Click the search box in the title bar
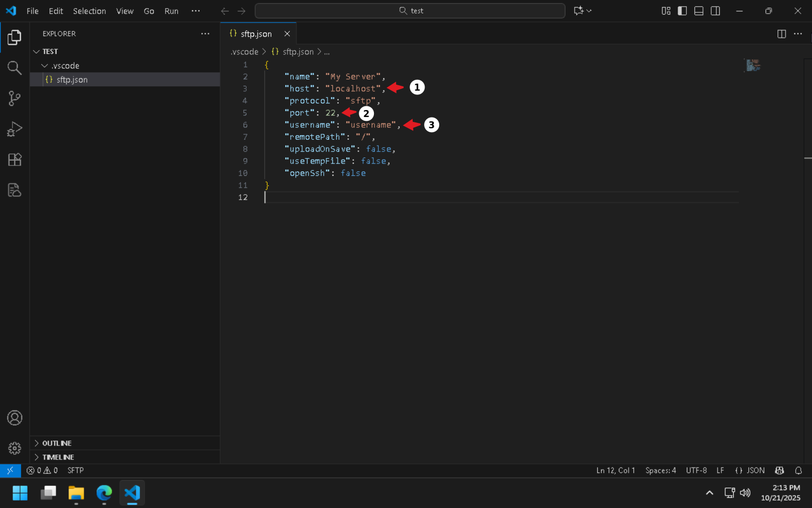Image resolution: width=812 pixels, height=508 pixels. (x=410, y=11)
